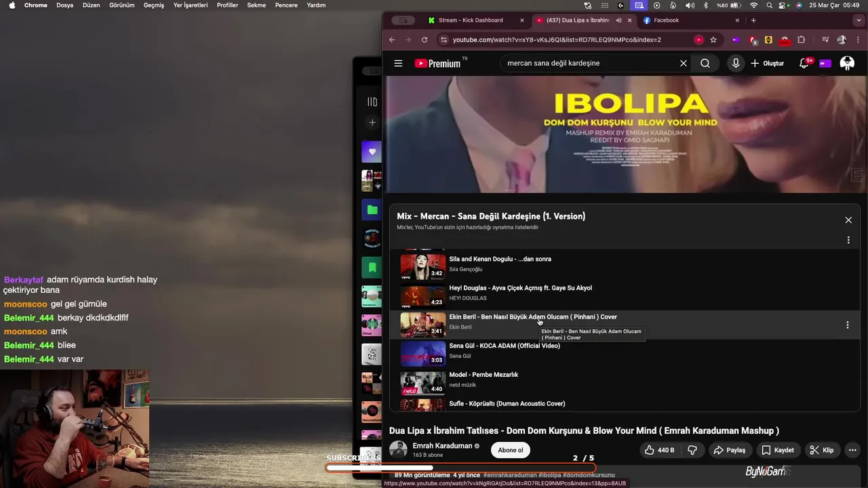Open liked songs heart tile in sidebar
This screenshot has height=488, width=868.
[x=372, y=152]
